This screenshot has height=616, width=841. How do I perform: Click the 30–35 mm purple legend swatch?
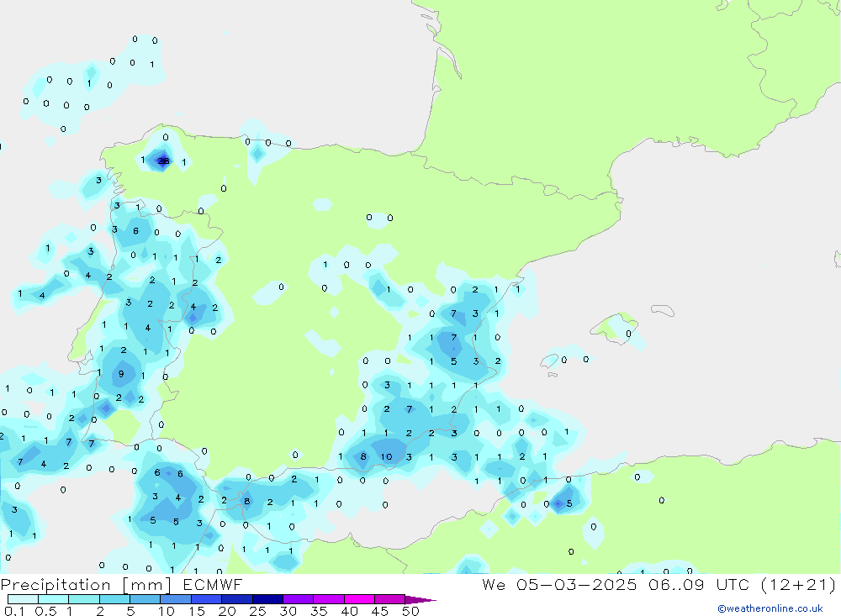click(299, 599)
